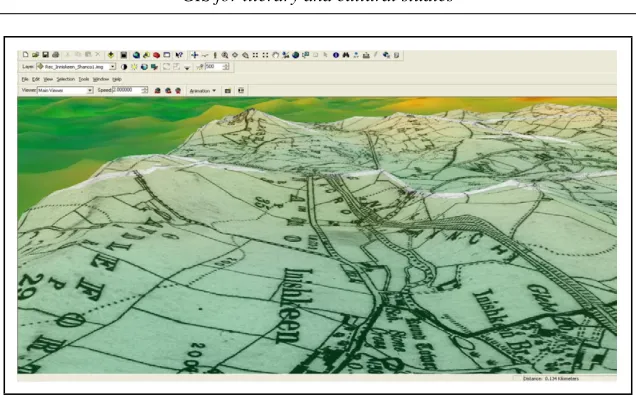Open the Tools menu

pos(84,79)
